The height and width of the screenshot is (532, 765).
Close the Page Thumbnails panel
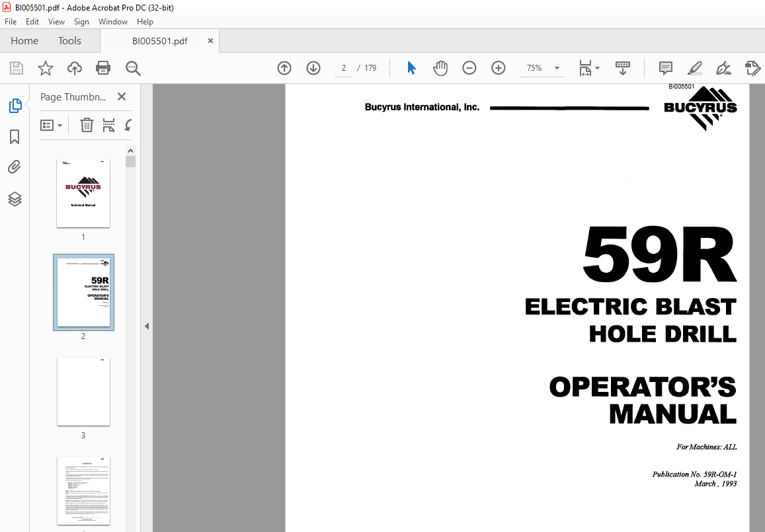pos(122,96)
